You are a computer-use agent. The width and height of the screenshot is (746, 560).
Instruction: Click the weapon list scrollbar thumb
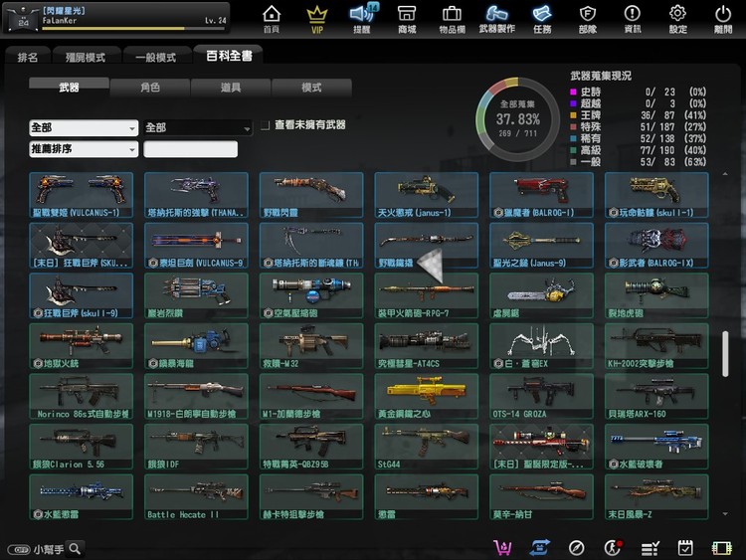point(725,354)
